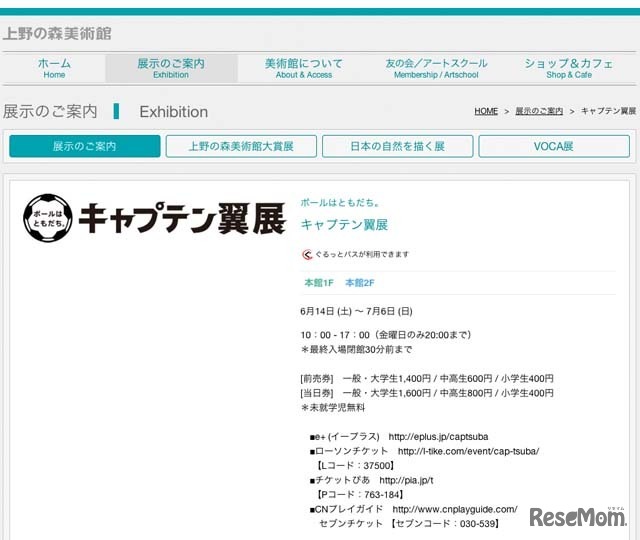Click the ■チケットぴあ label

(x=340, y=480)
